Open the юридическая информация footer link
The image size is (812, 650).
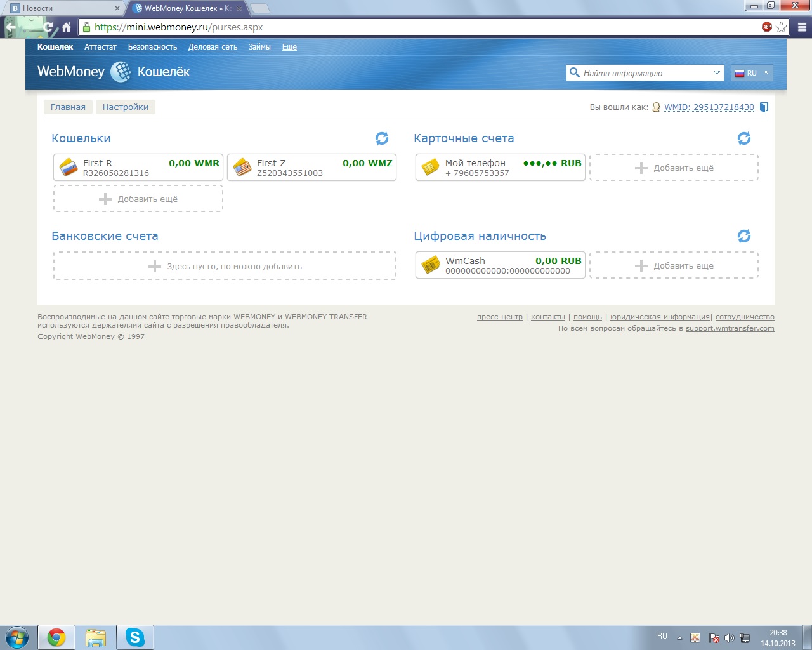click(x=660, y=317)
